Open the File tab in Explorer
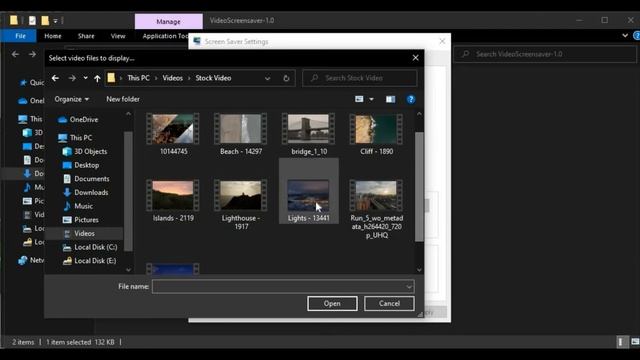Screen dimensions: 640x360 (x=20, y=36)
